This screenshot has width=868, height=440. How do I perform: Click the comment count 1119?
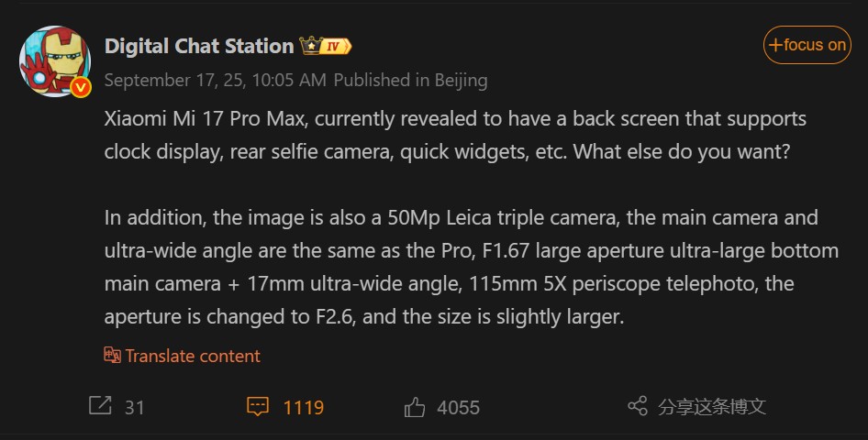[304, 407]
